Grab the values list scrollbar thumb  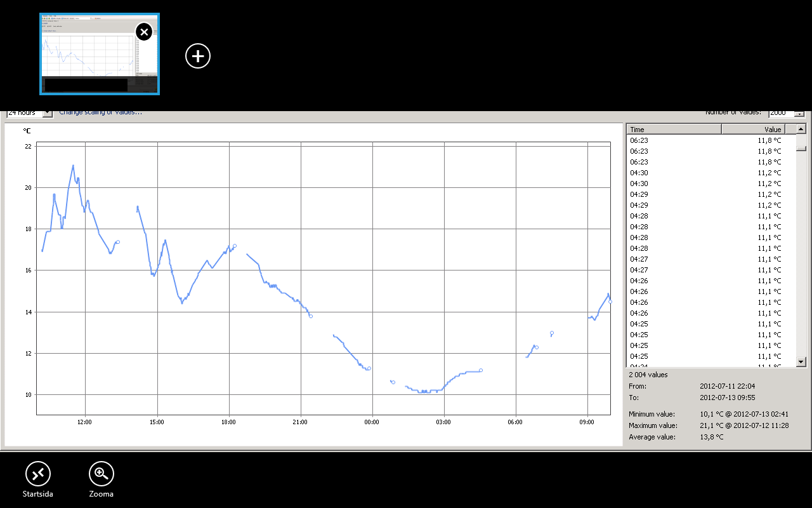(x=801, y=149)
